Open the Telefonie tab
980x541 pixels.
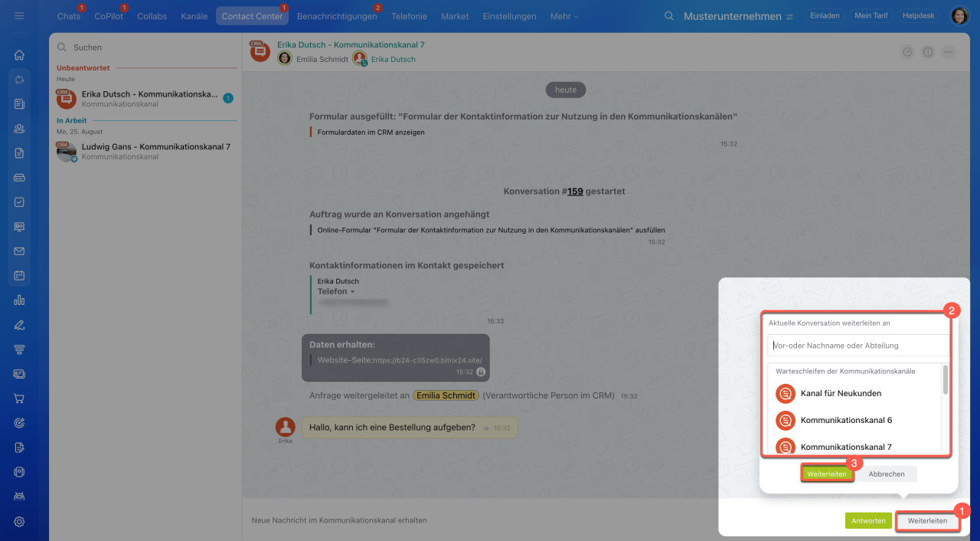coord(409,16)
